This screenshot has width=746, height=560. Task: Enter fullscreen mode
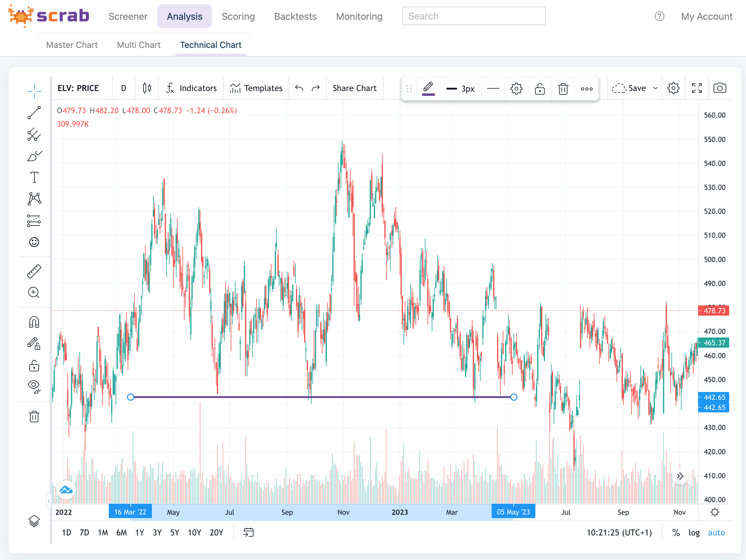697,88
